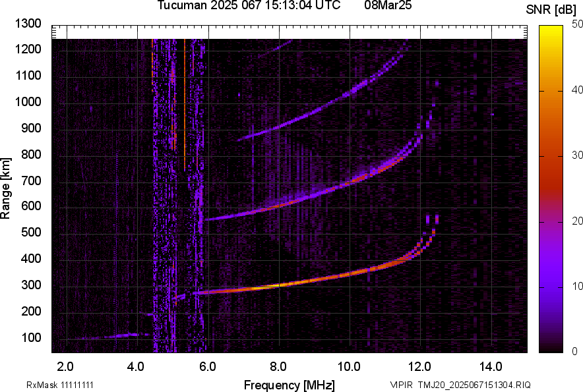Click the SNR colorbar tick label 30
This screenshot has height=392, width=583.
(x=578, y=155)
